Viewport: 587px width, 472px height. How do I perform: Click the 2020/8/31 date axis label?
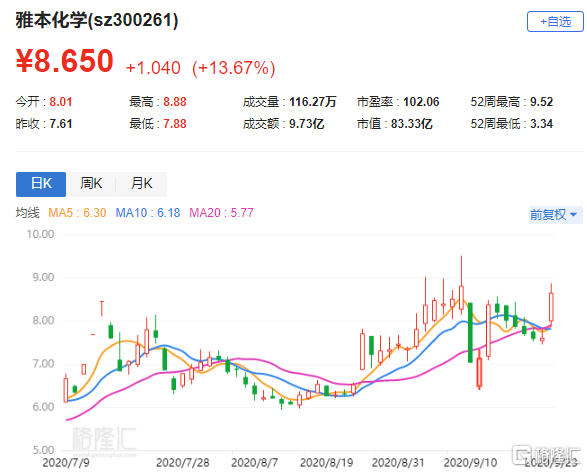(398, 463)
